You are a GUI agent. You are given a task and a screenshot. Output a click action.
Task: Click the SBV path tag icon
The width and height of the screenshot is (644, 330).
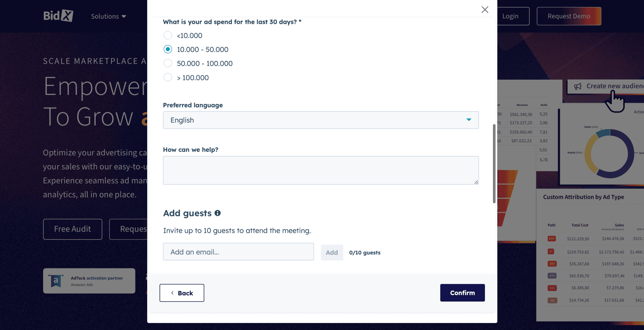click(552, 264)
